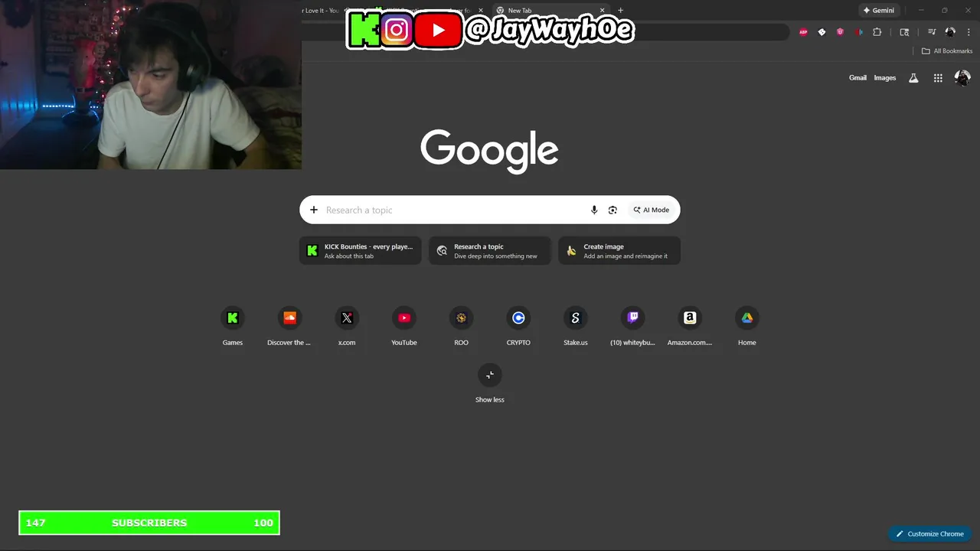Open the Images link
The image size is (980, 551).
coord(885,78)
